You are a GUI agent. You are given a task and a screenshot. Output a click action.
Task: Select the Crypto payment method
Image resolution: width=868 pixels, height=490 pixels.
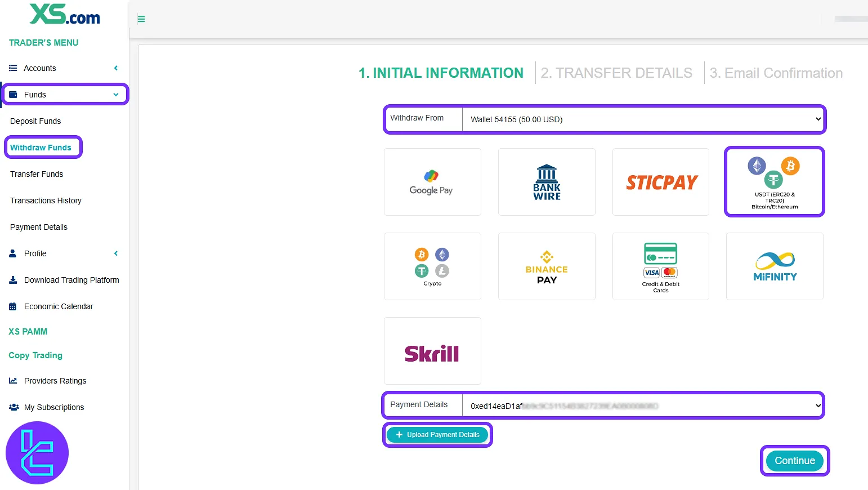pos(432,266)
